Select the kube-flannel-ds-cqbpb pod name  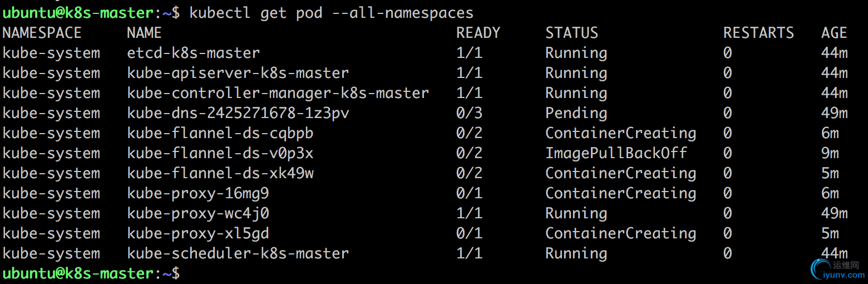(220, 133)
